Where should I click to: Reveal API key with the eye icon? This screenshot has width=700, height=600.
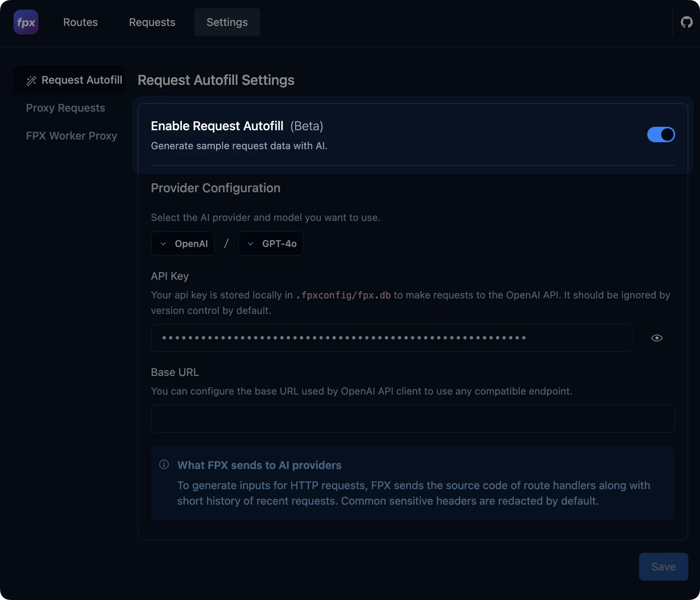(657, 338)
